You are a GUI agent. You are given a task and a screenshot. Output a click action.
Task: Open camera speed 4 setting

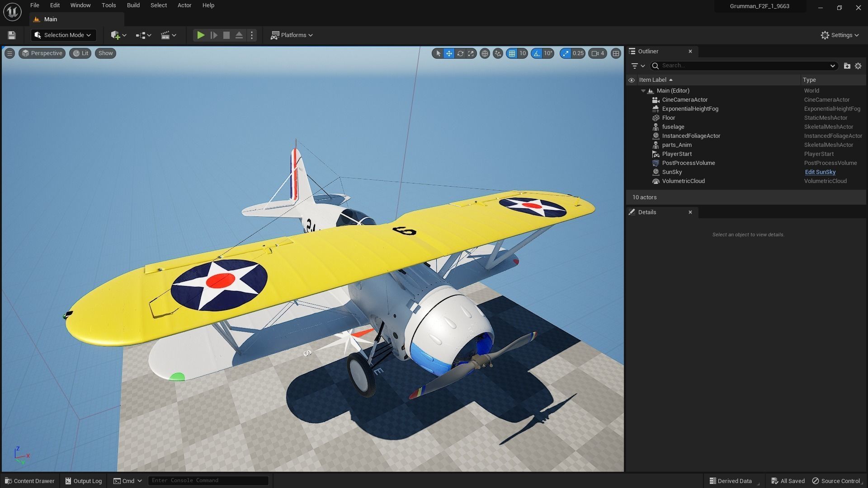coord(598,53)
